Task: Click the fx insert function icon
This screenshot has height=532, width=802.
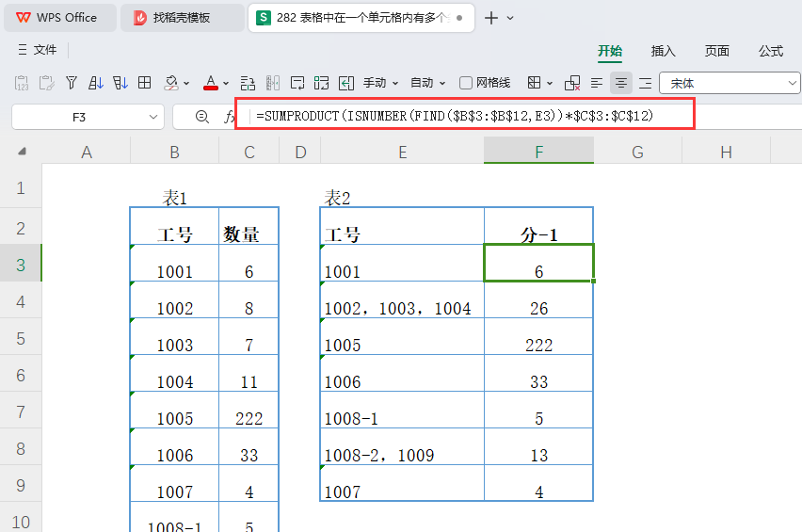Action: point(229,117)
